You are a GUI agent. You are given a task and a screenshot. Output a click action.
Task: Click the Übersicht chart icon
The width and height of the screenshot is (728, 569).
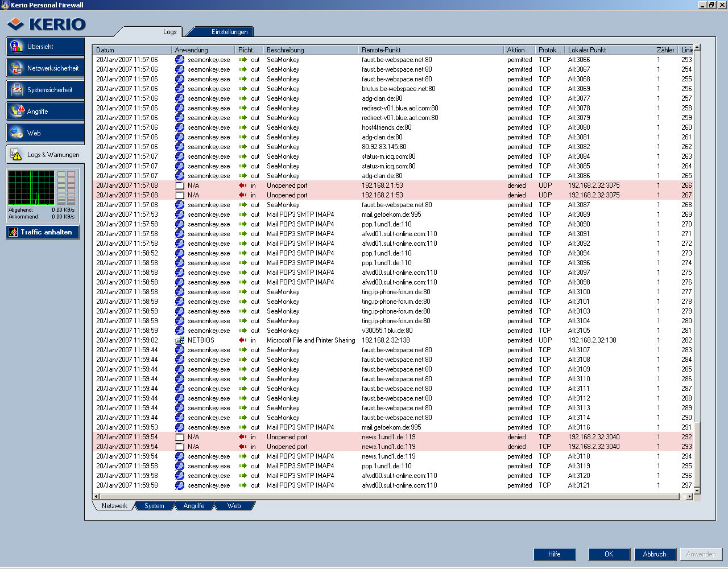17,47
